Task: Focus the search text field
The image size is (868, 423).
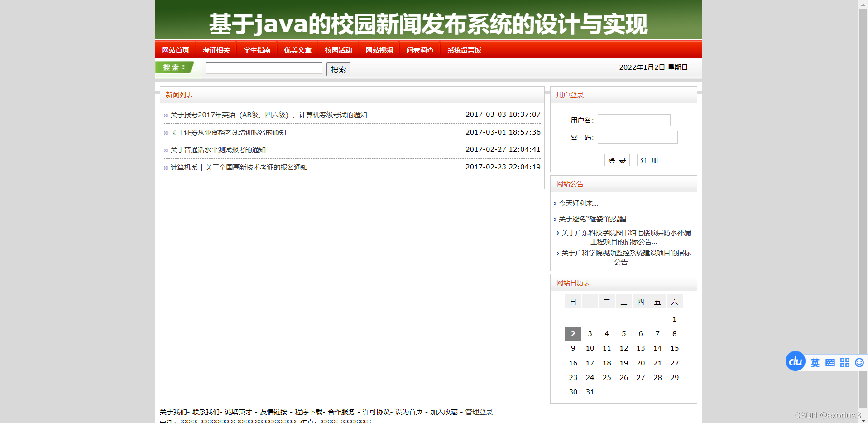Action: pyautogui.click(x=264, y=68)
